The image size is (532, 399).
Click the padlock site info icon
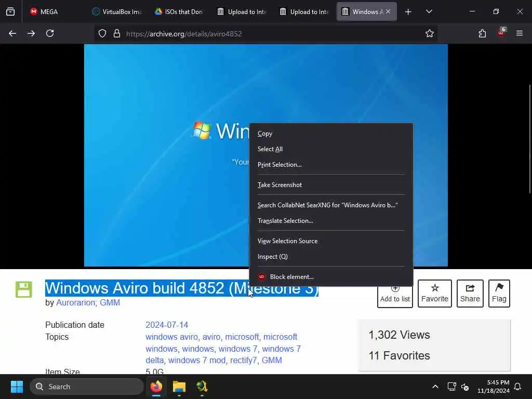click(117, 34)
